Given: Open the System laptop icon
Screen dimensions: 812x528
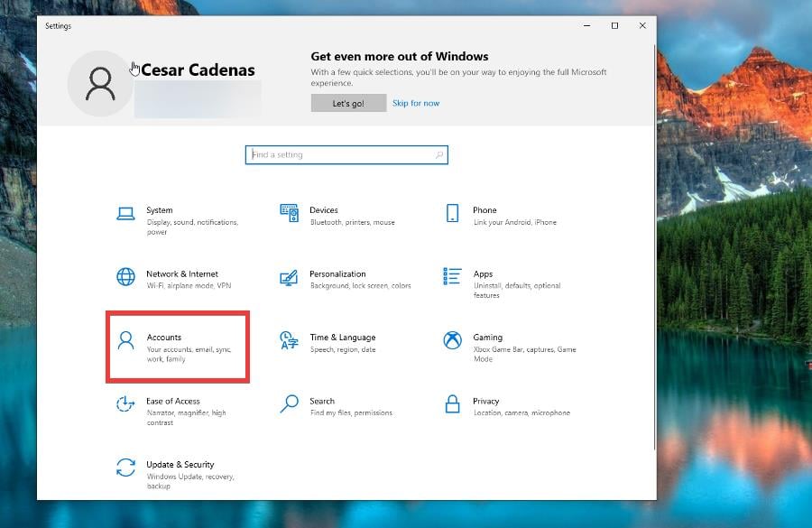Looking at the screenshot, I should point(125,214).
